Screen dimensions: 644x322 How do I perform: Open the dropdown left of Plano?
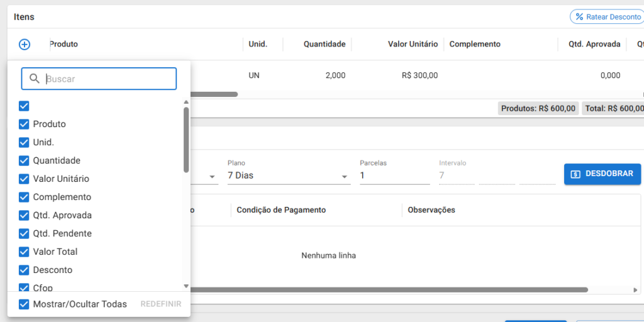(x=204, y=176)
